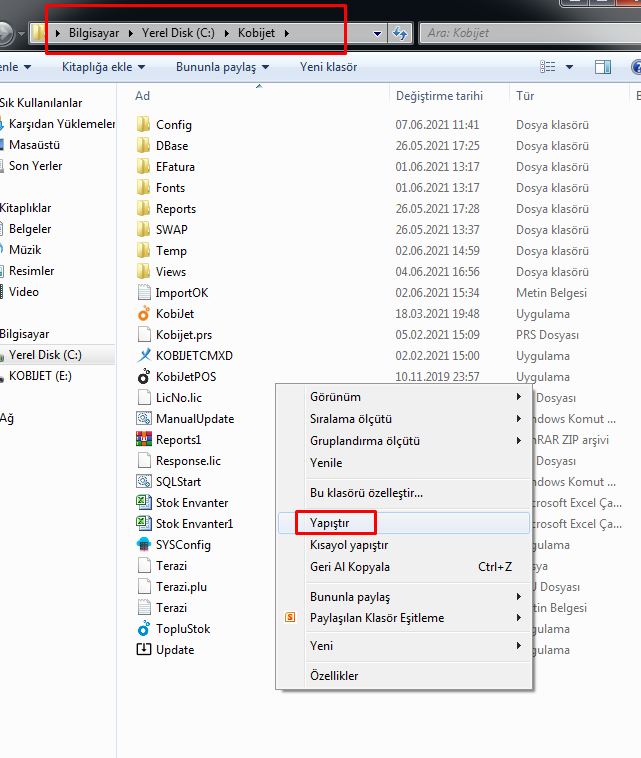This screenshot has height=758, width=641.
Task: Click the Response.lic file icon
Action: (x=144, y=461)
